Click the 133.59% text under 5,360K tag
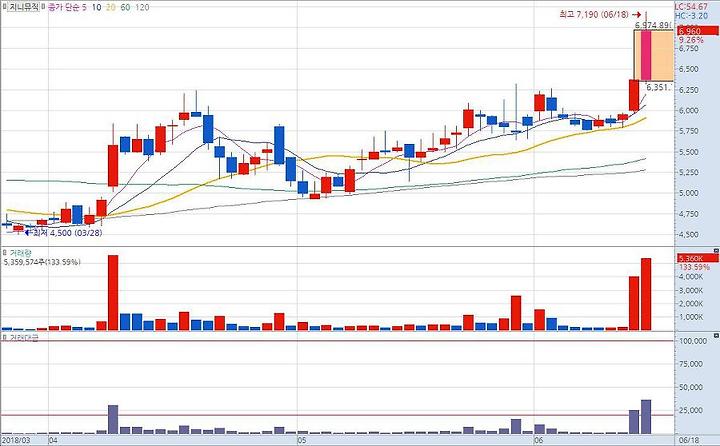Image resolution: width=720 pixels, height=446 pixels. click(694, 267)
